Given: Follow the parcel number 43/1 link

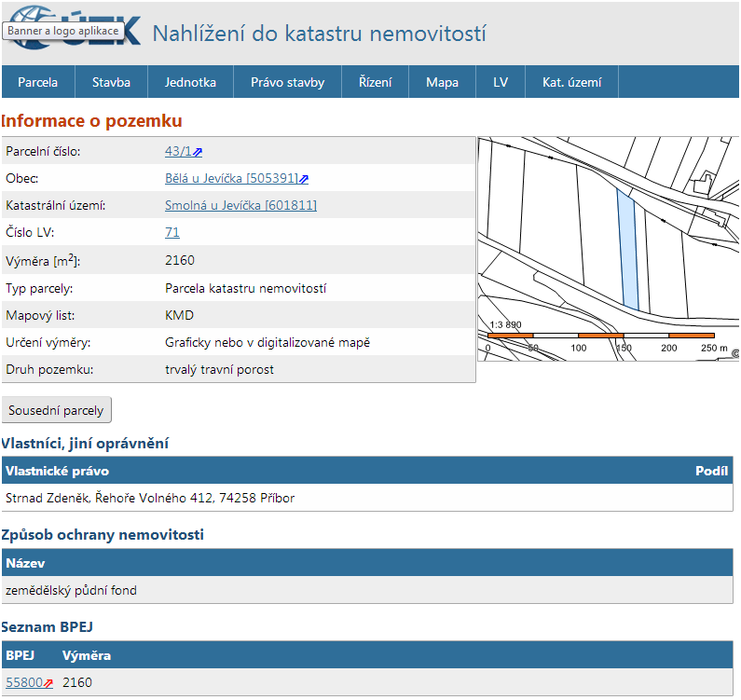Looking at the screenshot, I should click(x=178, y=151).
